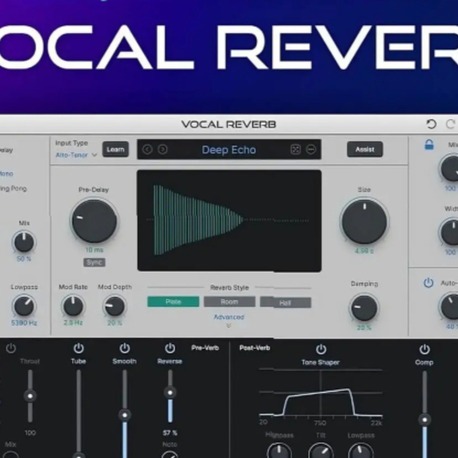Open the Input Type Alto-Tenor dropdown
The image size is (458, 458).
coord(76,155)
